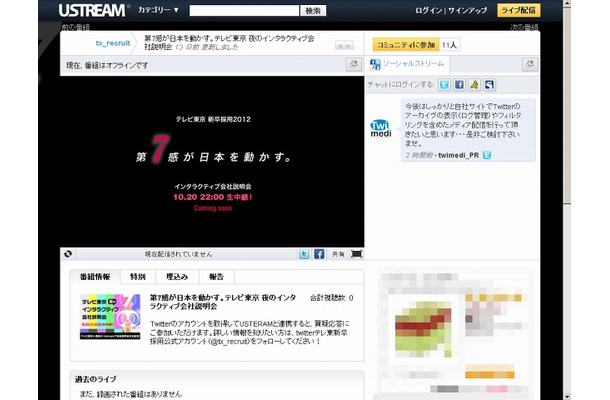Click the page scrollbar down arrow
This screenshot has width=610, height=400.
(x=567, y=396)
